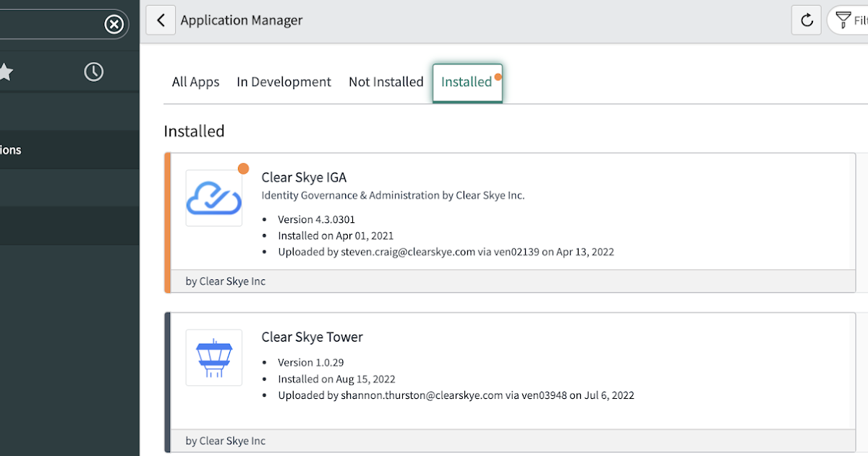Refresh the application list
Image resolution: width=868 pixels, height=456 pixels.
point(806,20)
